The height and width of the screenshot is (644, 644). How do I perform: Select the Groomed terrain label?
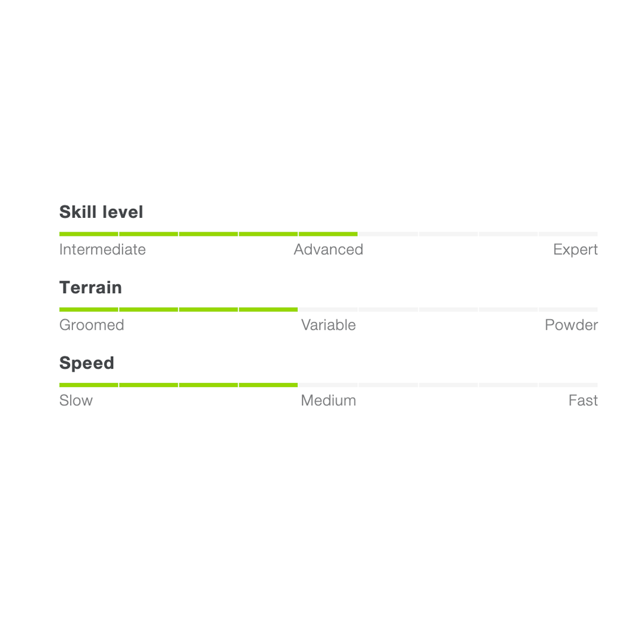pos(92,325)
